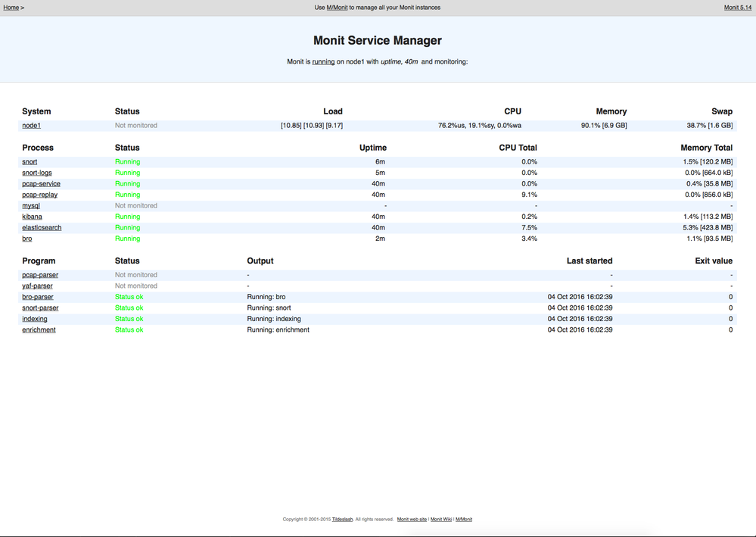Open the Monit Wiki footer link

[440, 519]
